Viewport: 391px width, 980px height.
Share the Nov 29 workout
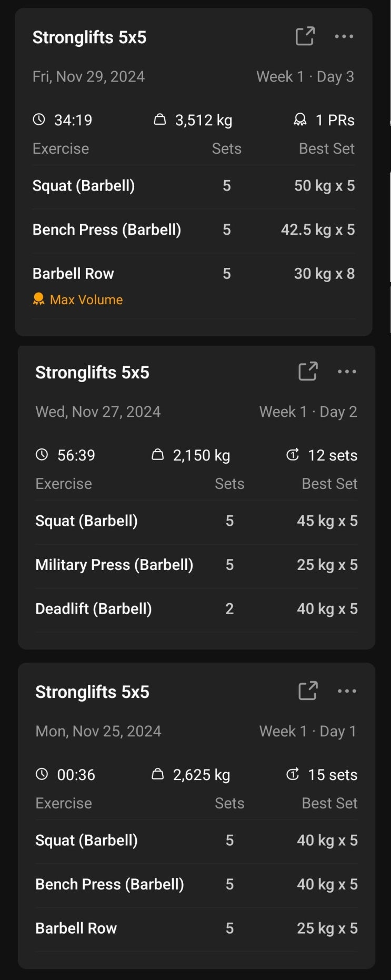(x=305, y=36)
